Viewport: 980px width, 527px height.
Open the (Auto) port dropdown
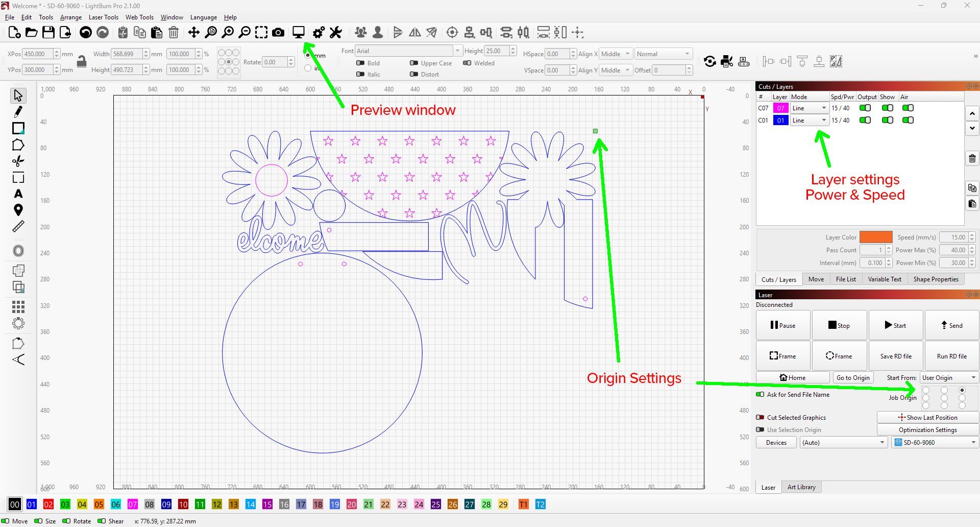843,442
